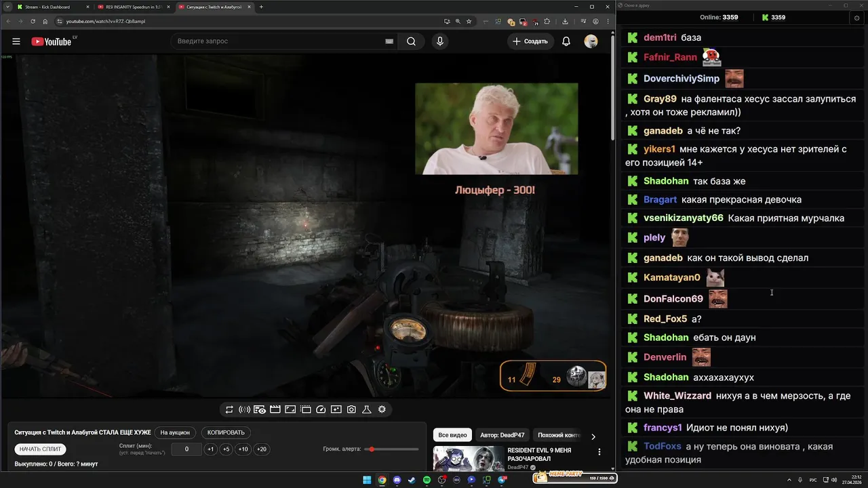Click the YouTube search magnifier button
868x488 pixels.
point(411,41)
